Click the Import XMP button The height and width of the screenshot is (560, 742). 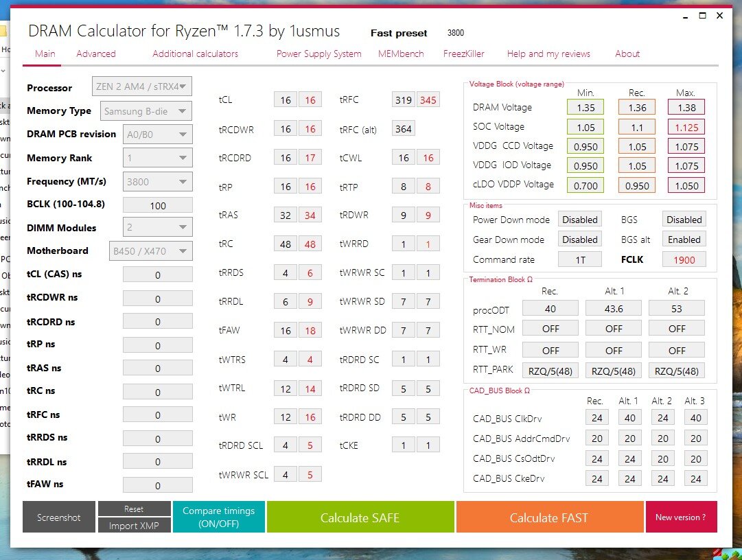point(134,526)
